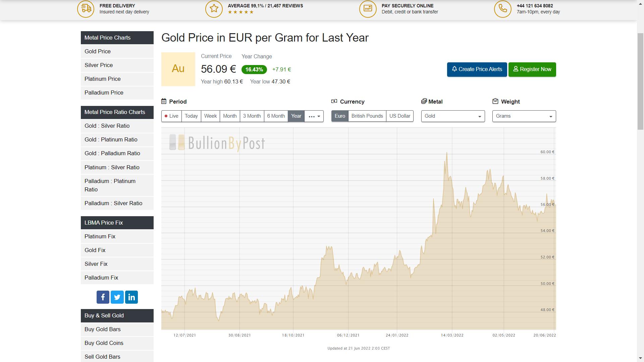Switch currency to US Dollar

coord(399,116)
